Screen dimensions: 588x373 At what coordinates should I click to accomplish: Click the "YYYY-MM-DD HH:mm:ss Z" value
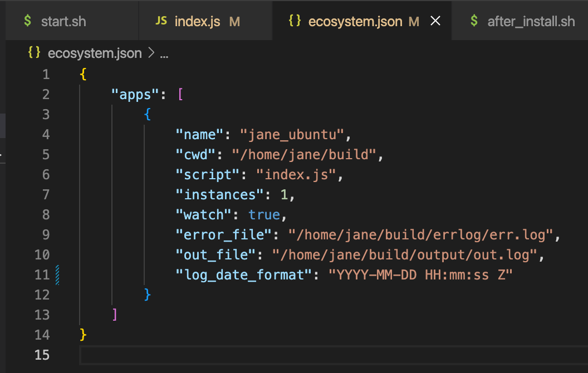pyautogui.click(x=420, y=275)
